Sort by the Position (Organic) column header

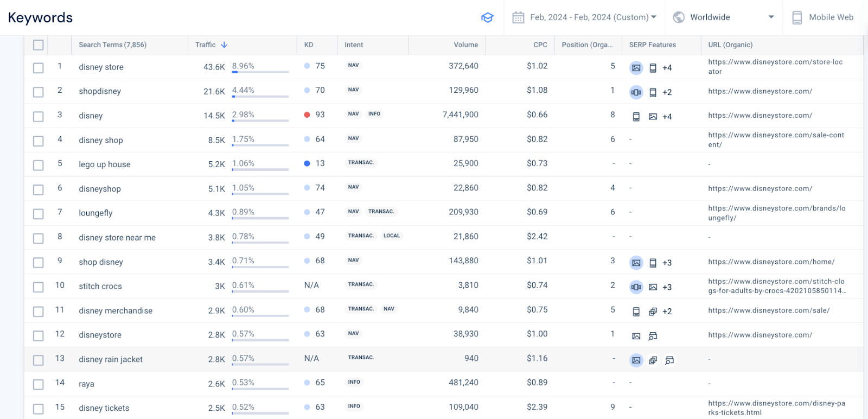pos(587,45)
